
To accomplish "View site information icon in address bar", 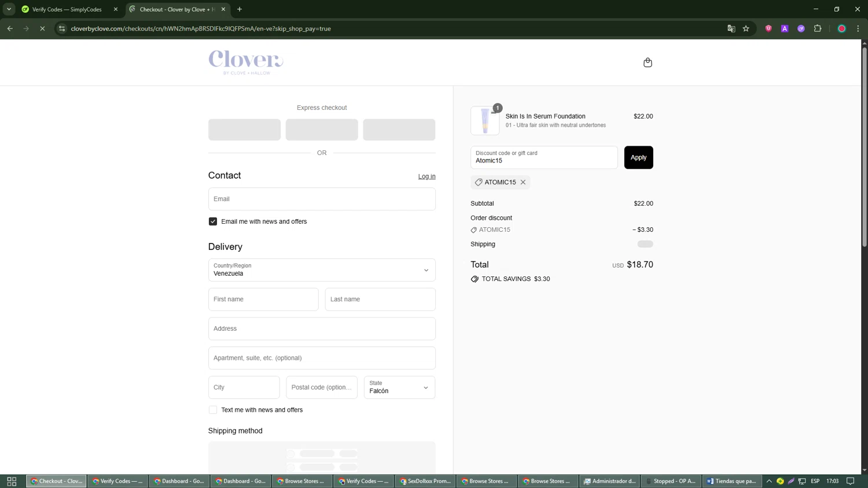I will tap(62, 28).
